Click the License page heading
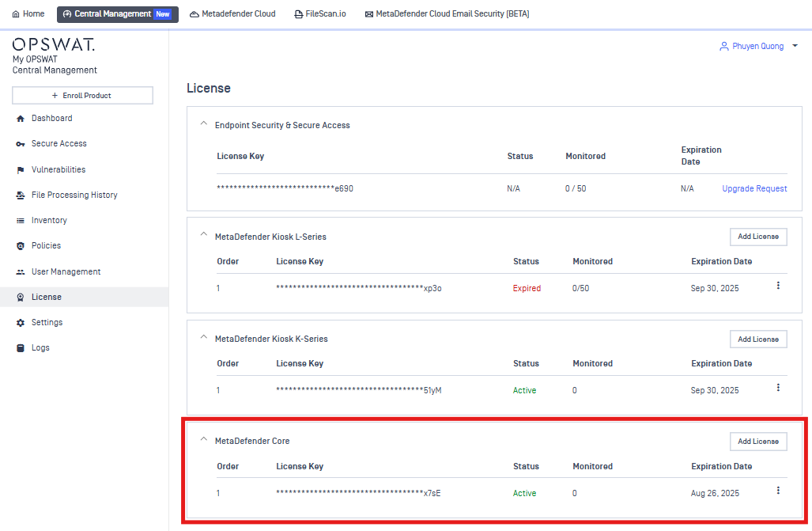The width and height of the screenshot is (812, 531). (x=209, y=88)
